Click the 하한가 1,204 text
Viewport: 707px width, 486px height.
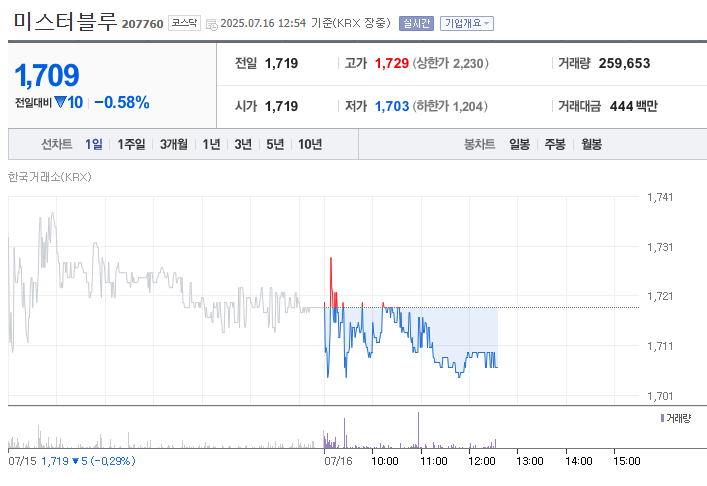coord(450,106)
